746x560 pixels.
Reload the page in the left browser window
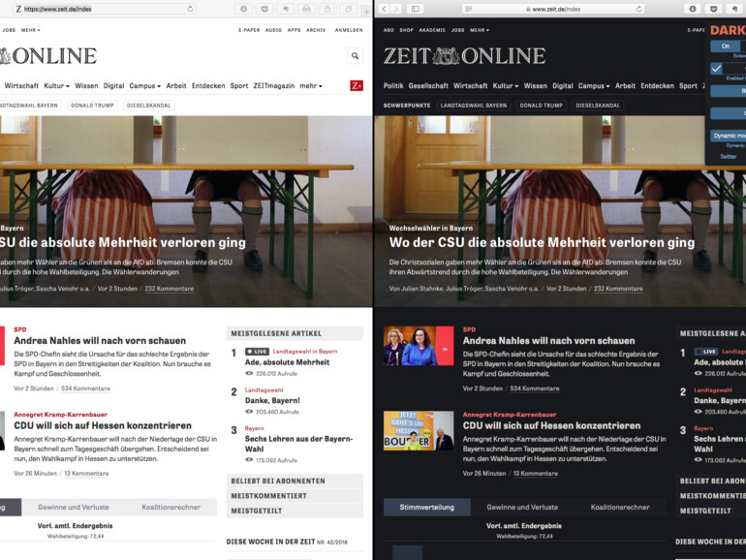click(x=190, y=9)
